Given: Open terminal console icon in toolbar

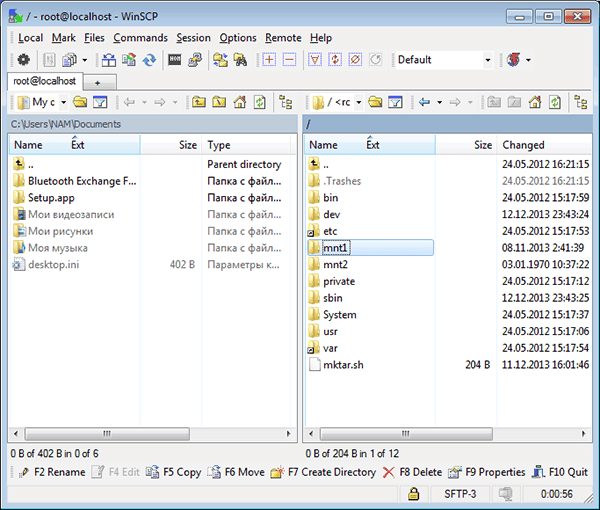Looking at the screenshot, I should coord(174,60).
